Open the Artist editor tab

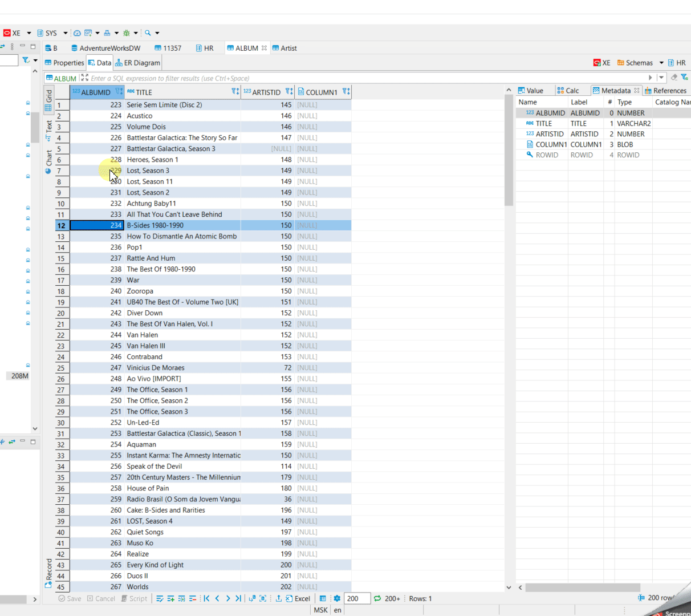(285, 48)
